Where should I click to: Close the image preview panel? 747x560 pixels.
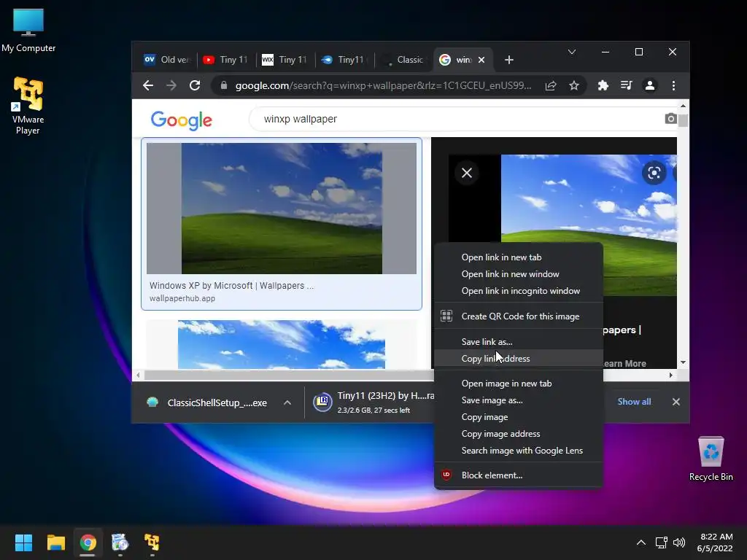[467, 173]
